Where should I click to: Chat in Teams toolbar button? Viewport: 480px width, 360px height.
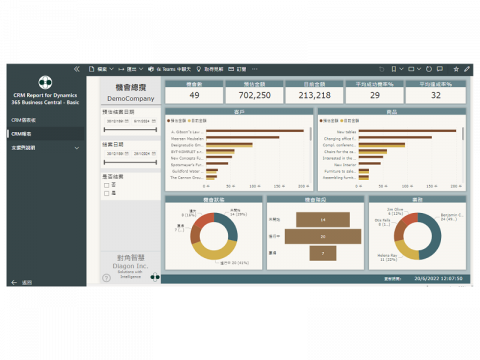(169, 69)
